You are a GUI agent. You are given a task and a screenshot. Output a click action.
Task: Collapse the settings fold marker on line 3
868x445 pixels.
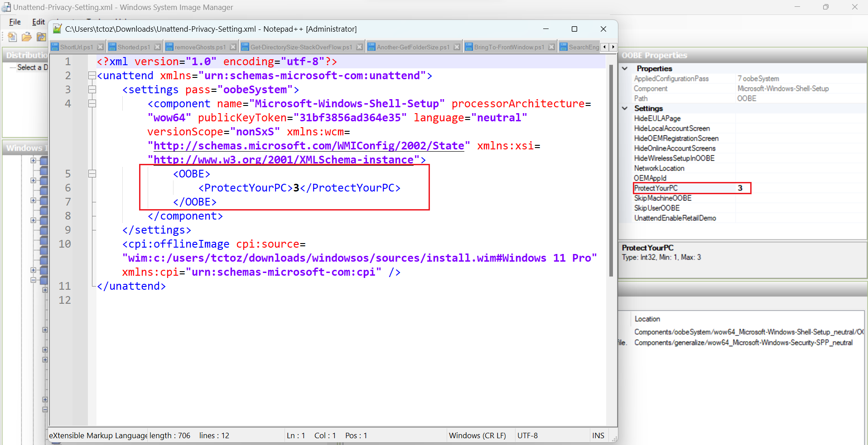tap(92, 90)
